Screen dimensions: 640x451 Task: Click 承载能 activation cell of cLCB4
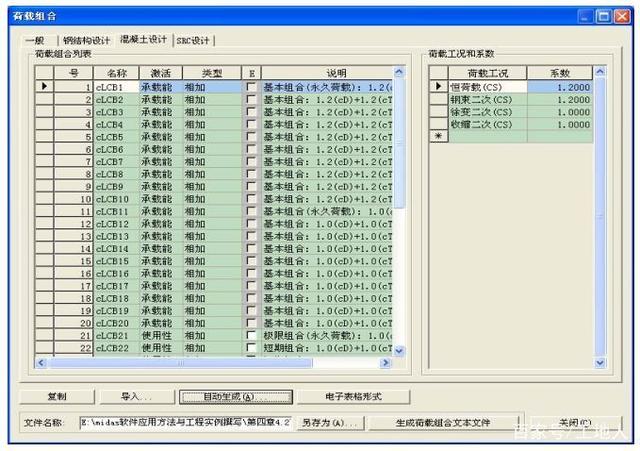(x=161, y=124)
